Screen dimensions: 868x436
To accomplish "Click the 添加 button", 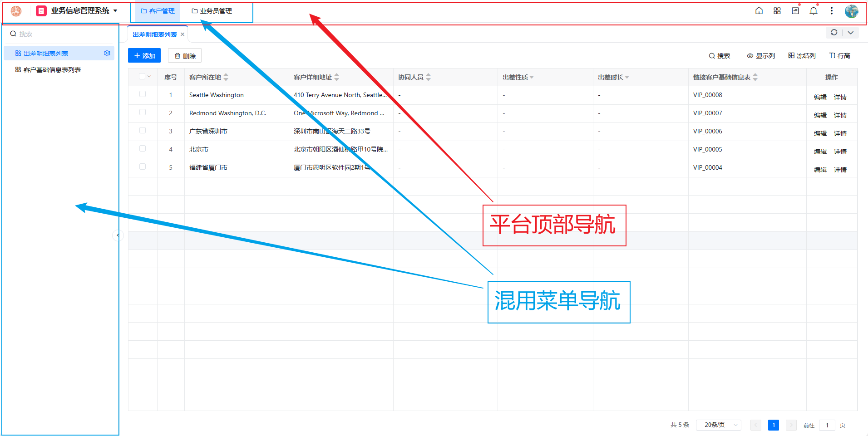I will point(144,56).
